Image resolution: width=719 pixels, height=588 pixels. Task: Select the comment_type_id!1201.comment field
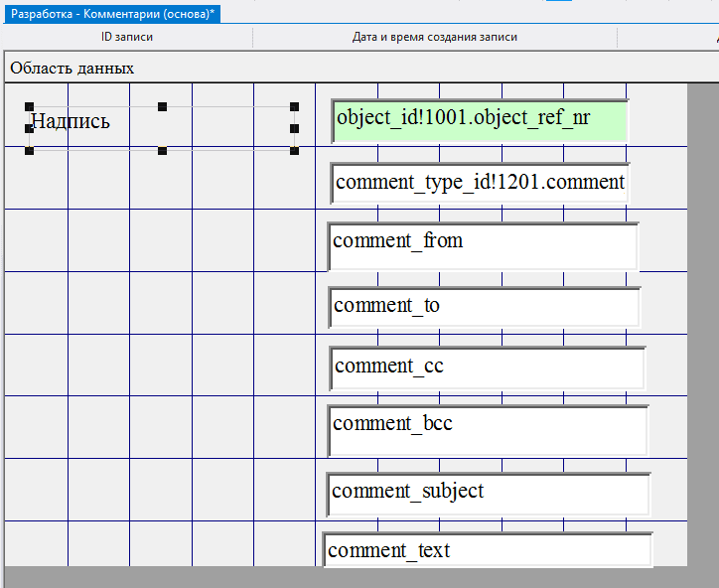click(480, 183)
